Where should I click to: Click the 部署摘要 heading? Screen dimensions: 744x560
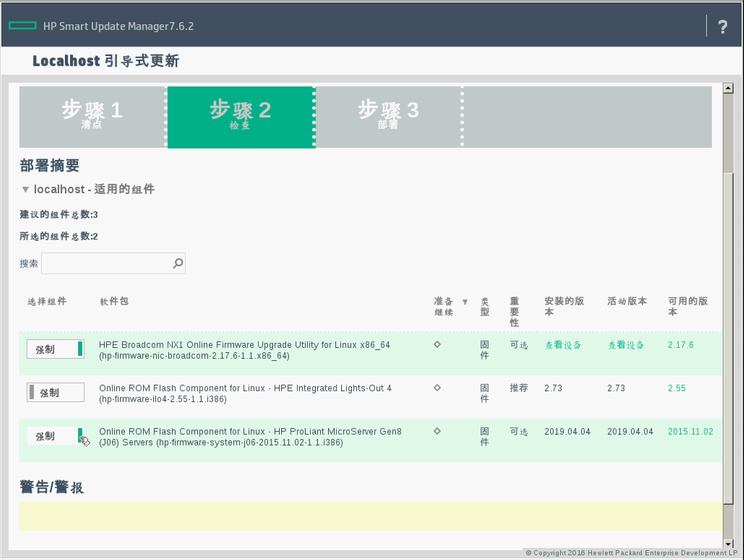[x=49, y=165]
